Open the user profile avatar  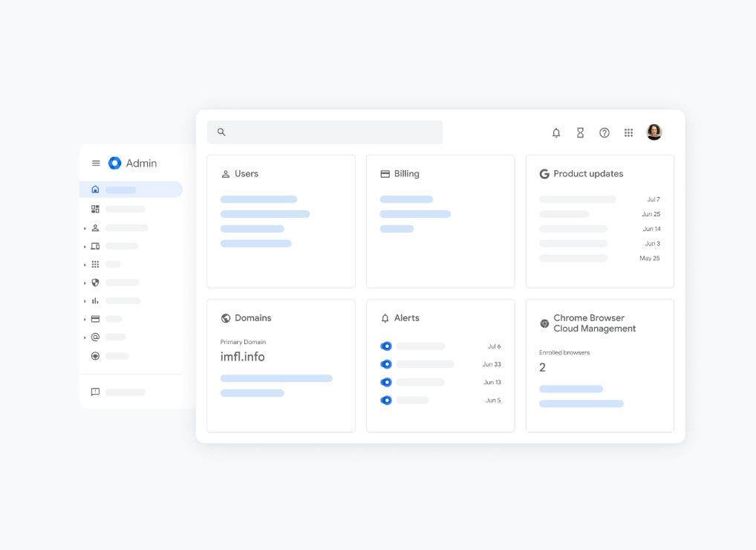(x=654, y=132)
